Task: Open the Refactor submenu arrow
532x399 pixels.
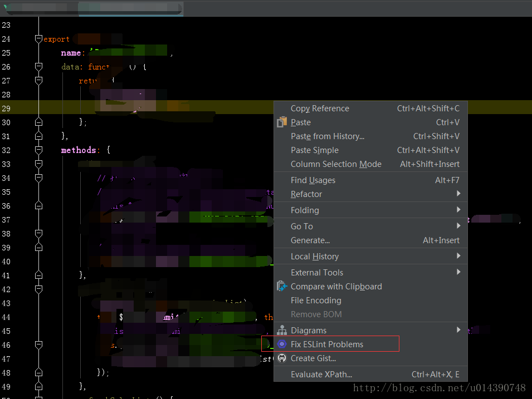Action: tap(458, 194)
